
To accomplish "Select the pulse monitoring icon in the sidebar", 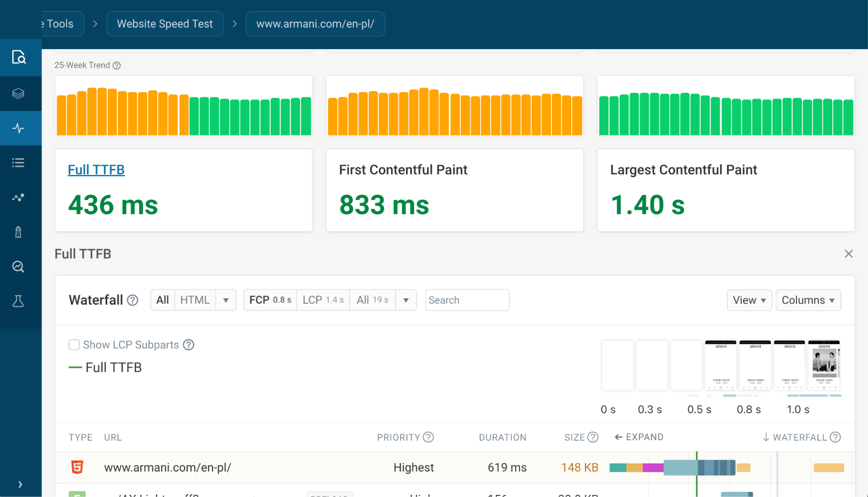I will coord(18,128).
